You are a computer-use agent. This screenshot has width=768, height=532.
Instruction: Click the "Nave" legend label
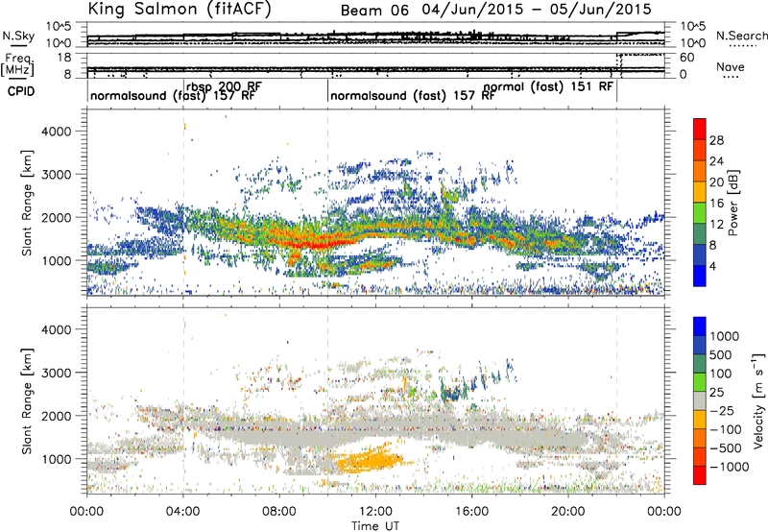point(730,66)
